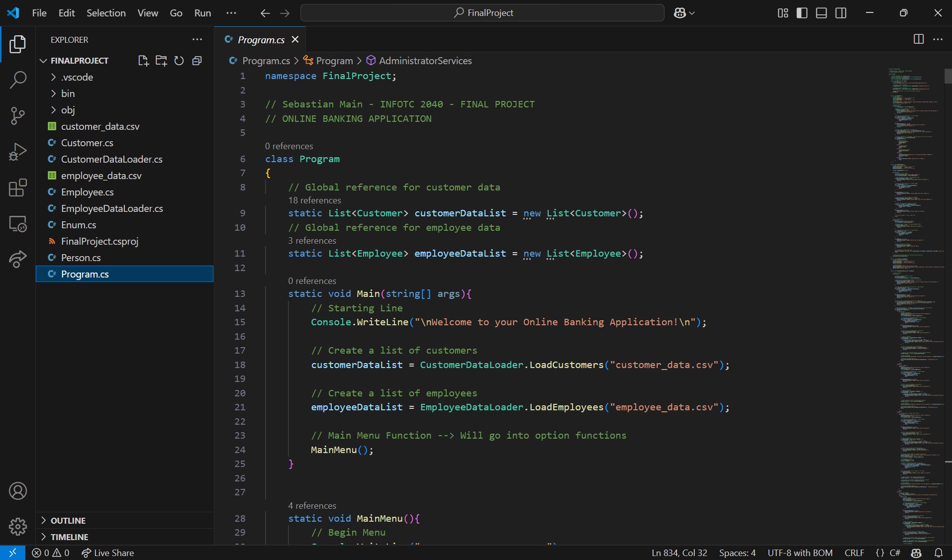The height and width of the screenshot is (560, 952).
Task: Open Copilot dropdown arrow in title bar
Action: click(x=692, y=13)
